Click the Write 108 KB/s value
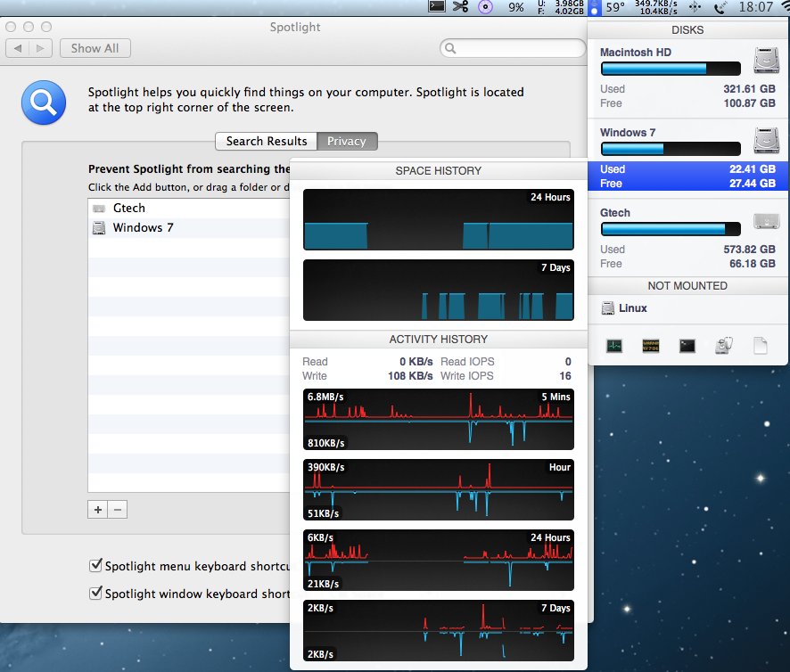The width and height of the screenshot is (790, 672). 410,376
